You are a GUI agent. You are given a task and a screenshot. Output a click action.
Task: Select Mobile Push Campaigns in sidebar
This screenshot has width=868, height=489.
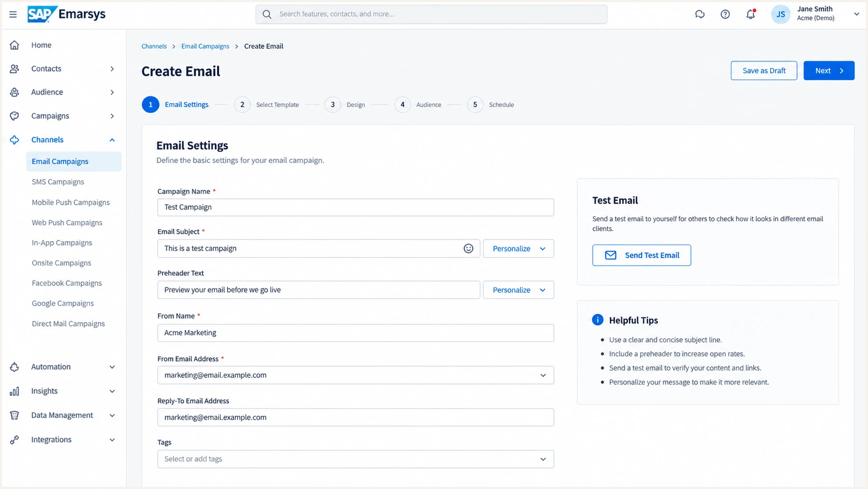(x=71, y=202)
